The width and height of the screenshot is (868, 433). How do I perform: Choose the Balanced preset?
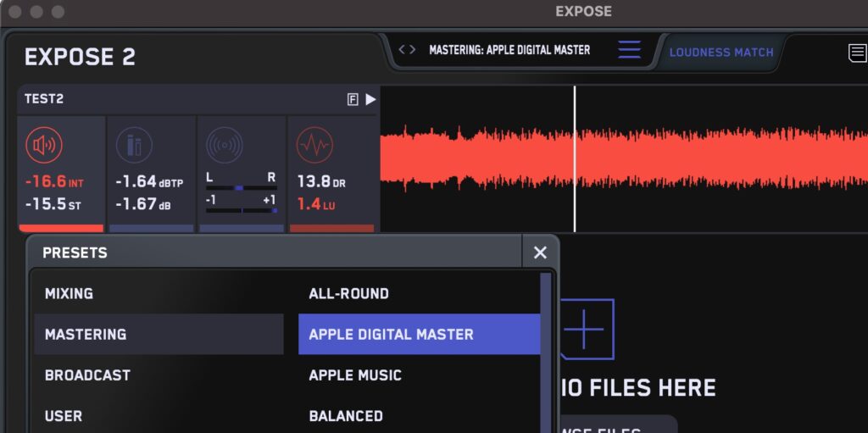[346, 416]
